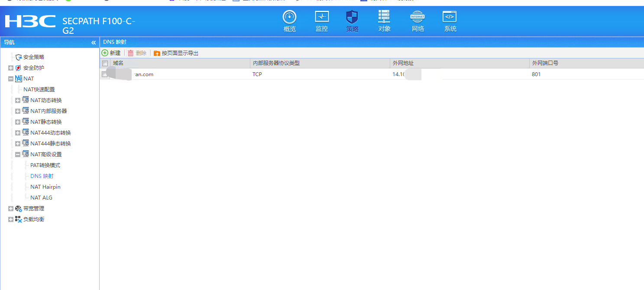Open 安全策略 in the tree
Screen dimensions: 644x290
(x=34, y=57)
